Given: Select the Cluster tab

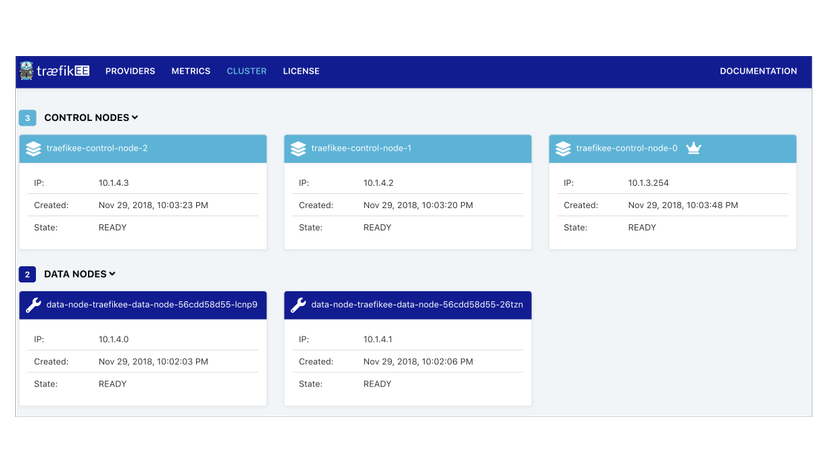Looking at the screenshot, I should [x=247, y=71].
